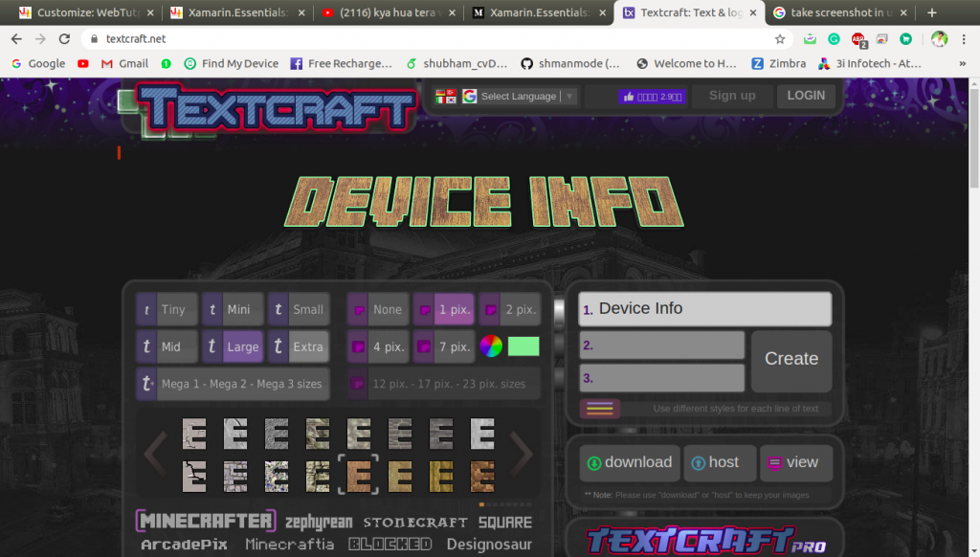Choose the selected brown wood texture E
Image resolution: width=980 pixels, height=557 pixels.
click(x=359, y=476)
